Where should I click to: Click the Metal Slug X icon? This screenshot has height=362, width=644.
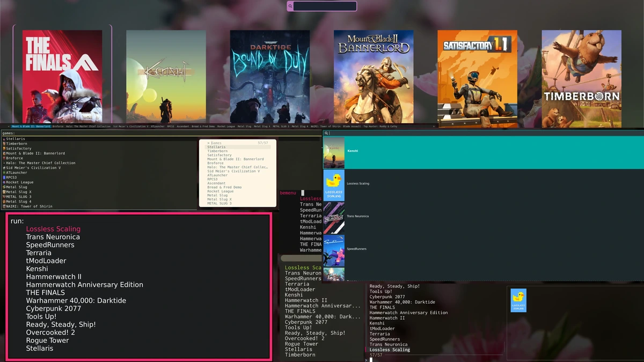[x=4, y=192]
